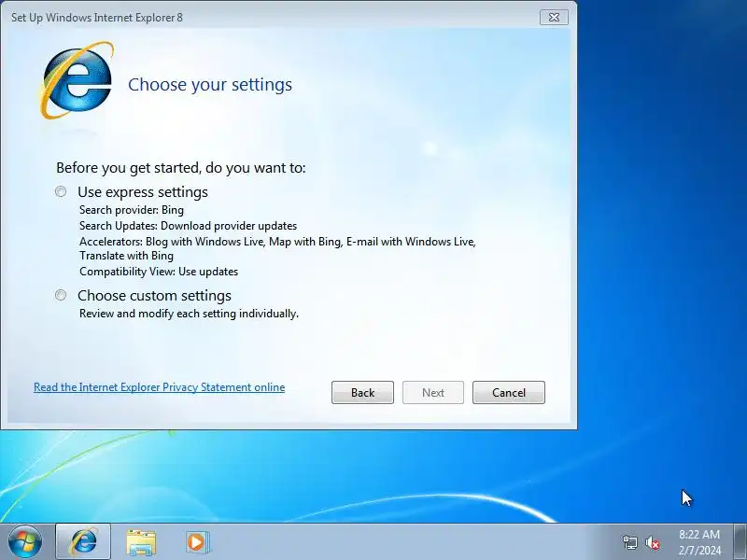Click 'Review and modify each setting individually.' text

(x=190, y=314)
